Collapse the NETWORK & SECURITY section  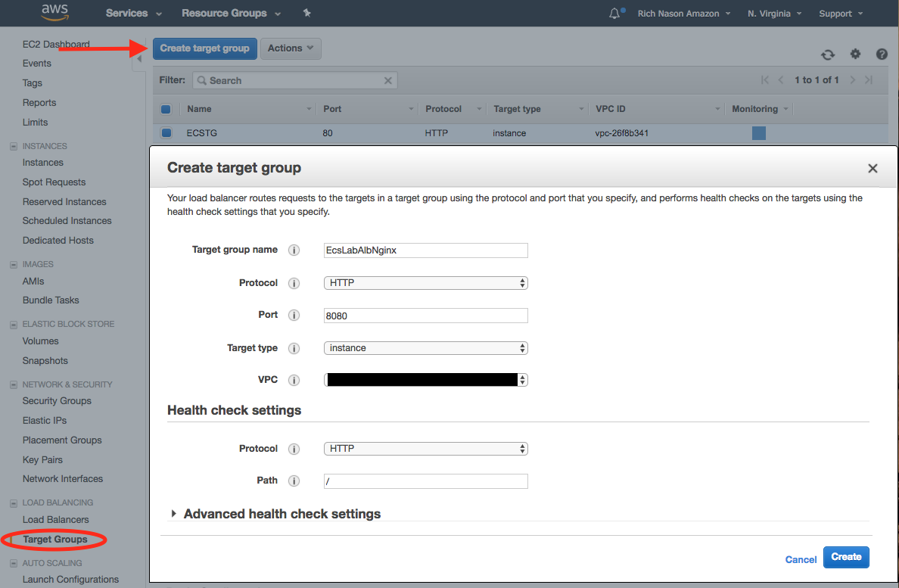(x=13, y=384)
